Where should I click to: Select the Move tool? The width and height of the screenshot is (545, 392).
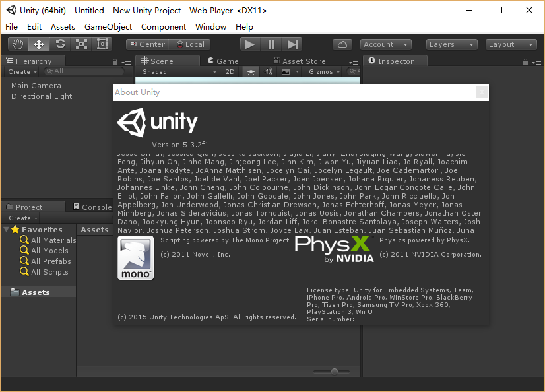click(x=39, y=44)
